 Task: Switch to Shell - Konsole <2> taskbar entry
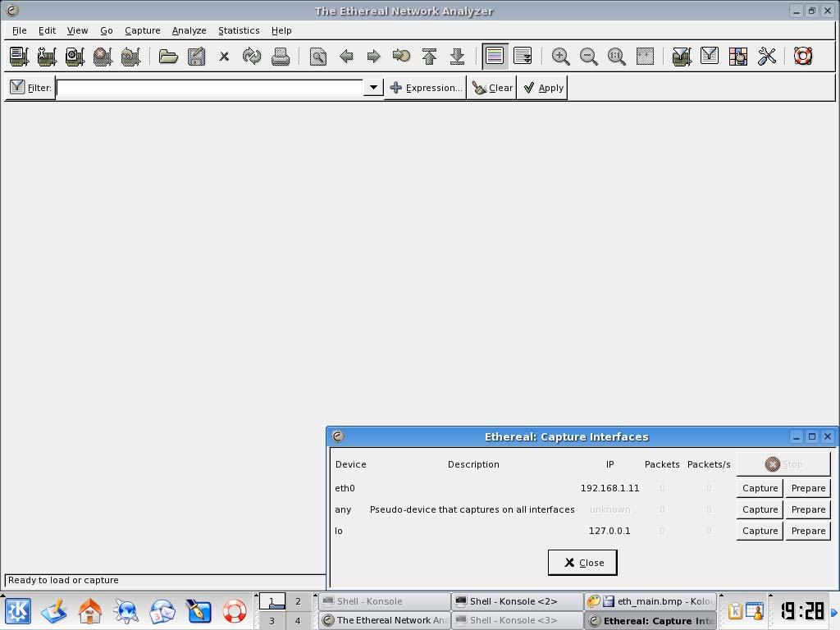[518, 601]
